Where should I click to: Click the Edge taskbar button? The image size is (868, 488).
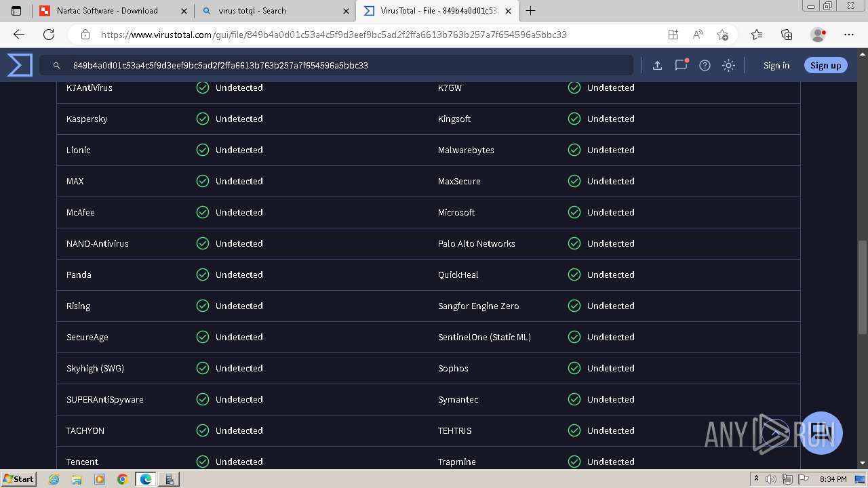(145, 479)
